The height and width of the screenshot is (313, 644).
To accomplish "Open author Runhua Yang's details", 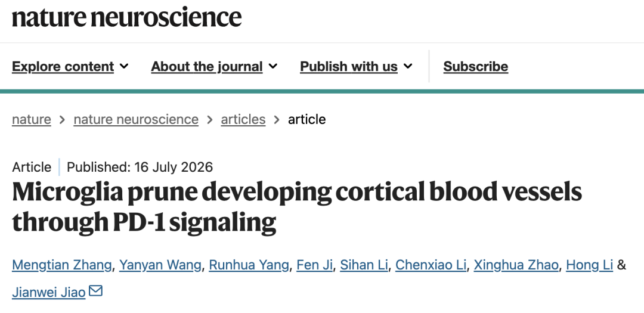I will click(249, 265).
